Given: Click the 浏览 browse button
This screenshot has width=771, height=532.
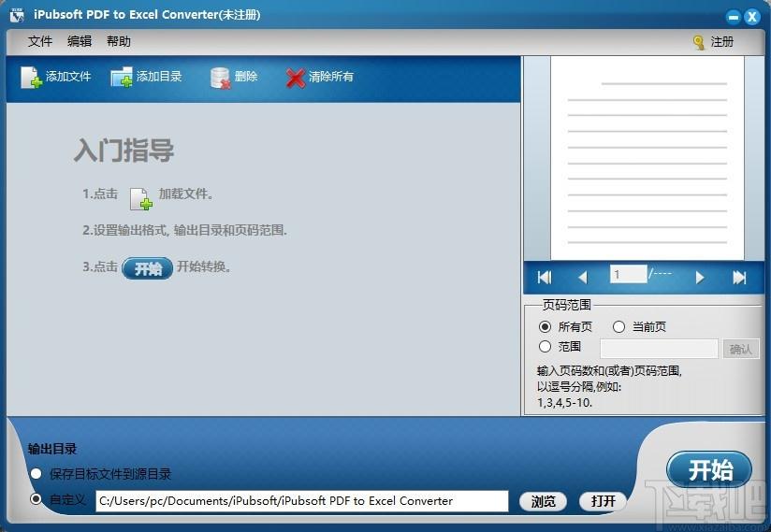Looking at the screenshot, I should [x=543, y=501].
